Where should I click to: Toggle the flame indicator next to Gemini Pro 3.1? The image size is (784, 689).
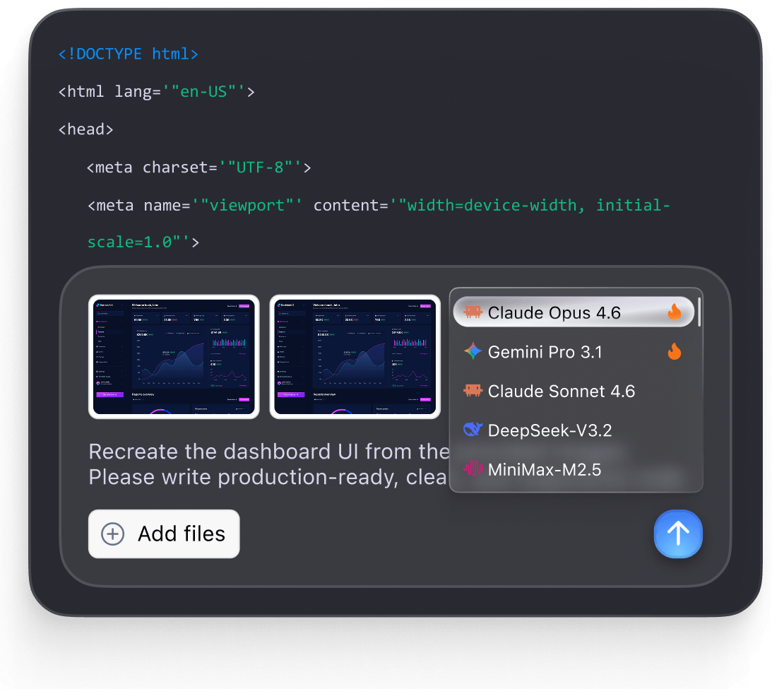pyautogui.click(x=674, y=351)
